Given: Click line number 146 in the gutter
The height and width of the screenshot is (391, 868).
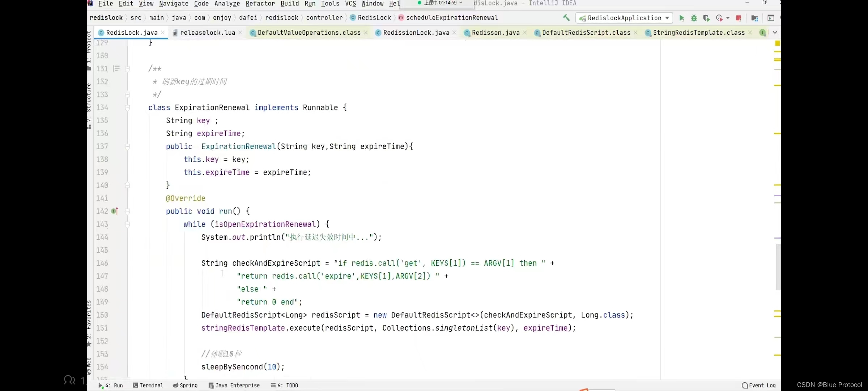Looking at the screenshot, I should 102,263.
